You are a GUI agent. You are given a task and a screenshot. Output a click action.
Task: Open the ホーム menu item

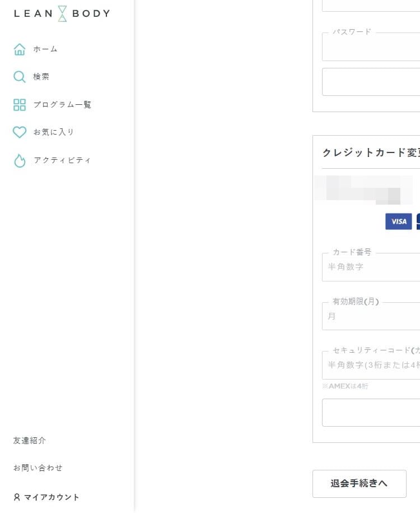click(x=45, y=49)
